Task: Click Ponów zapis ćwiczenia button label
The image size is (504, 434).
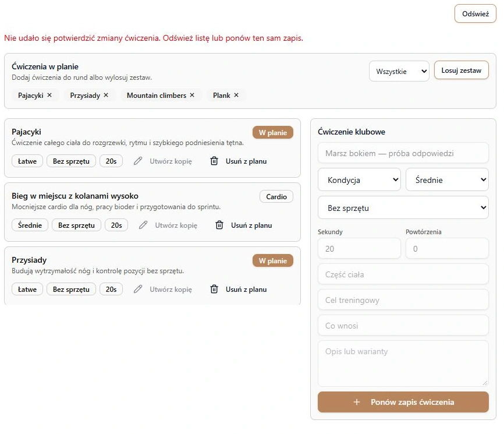Action: (413, 402)
